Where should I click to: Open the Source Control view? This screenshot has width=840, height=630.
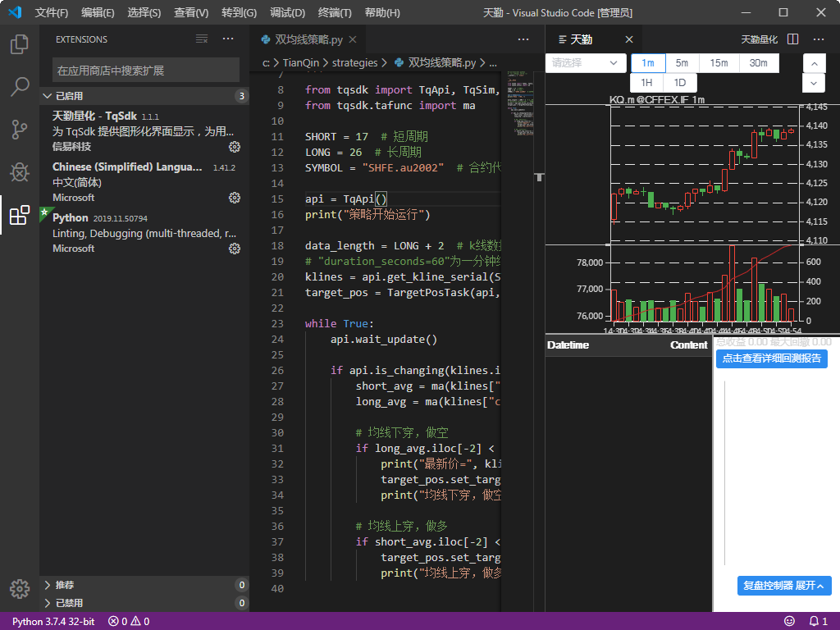[20, 129]
